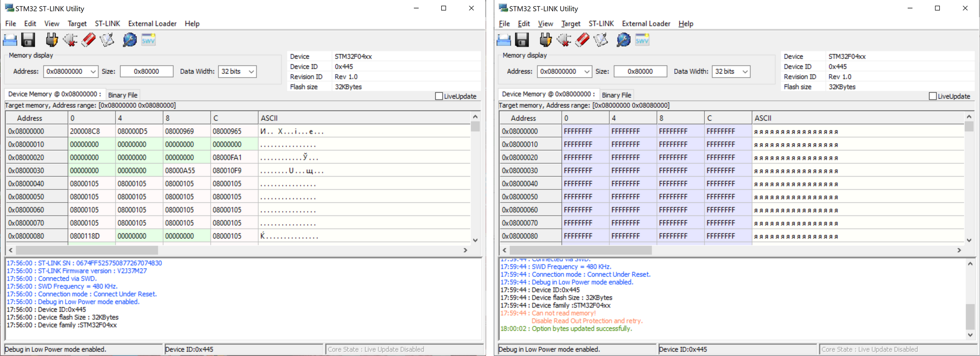Viewport: 980px width, 356px height.
Task: Open Target menu in left window
Action: coord(77,23)
